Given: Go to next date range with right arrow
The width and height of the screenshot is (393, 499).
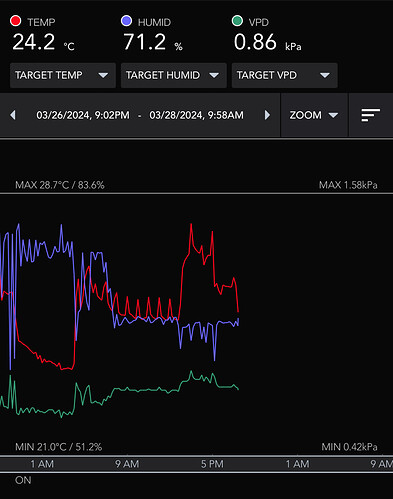Looking at the screenshot, I should pos(267,115).
